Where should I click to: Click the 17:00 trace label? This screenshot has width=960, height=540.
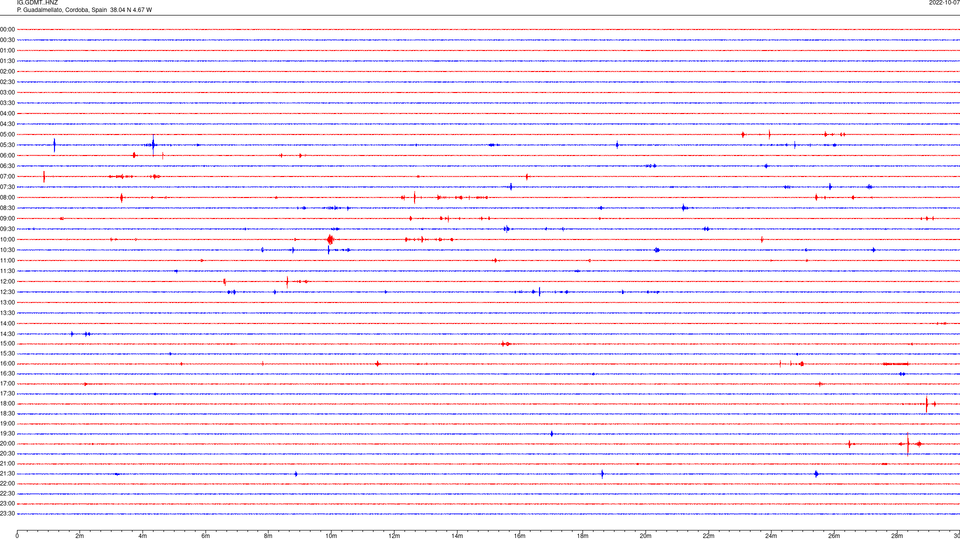pyautogui.click(x=7, y=384)
